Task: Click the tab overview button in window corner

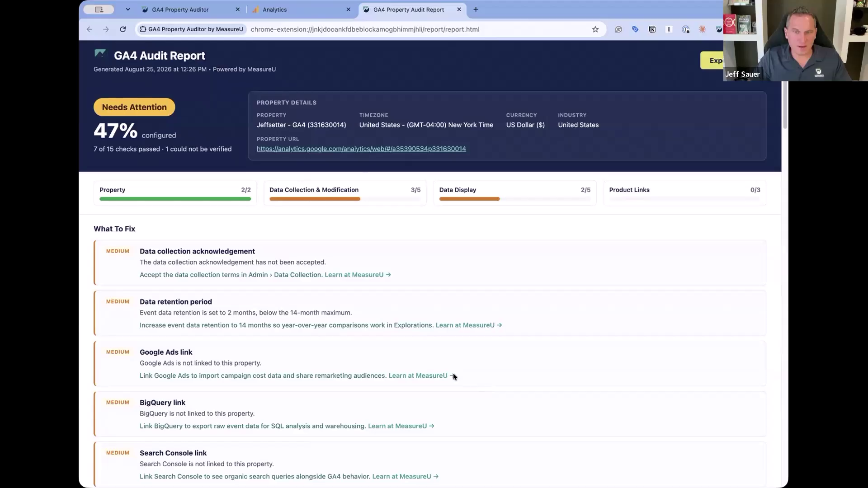Action: (x=99, y=9)
